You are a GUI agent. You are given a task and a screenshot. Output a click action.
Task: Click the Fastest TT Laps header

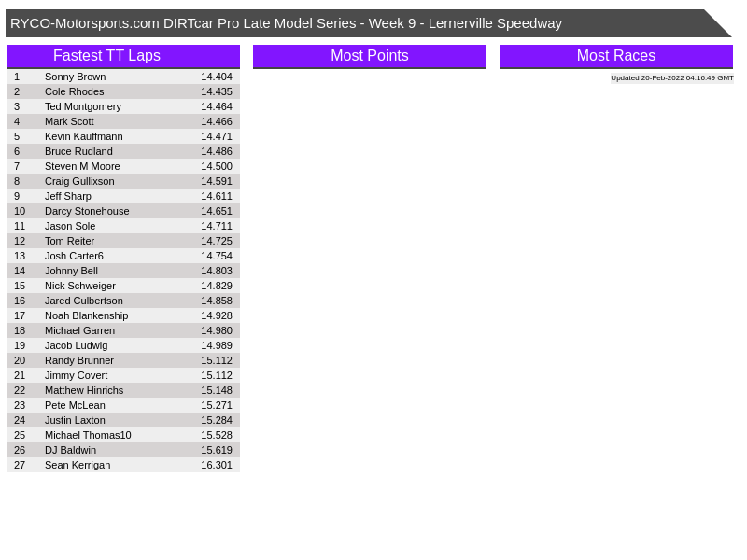(106, 56)
